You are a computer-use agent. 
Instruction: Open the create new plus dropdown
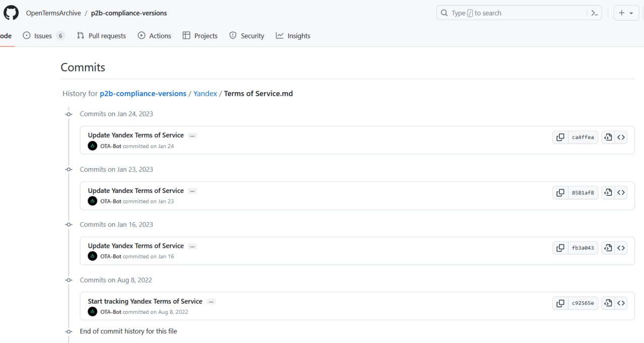626,13
